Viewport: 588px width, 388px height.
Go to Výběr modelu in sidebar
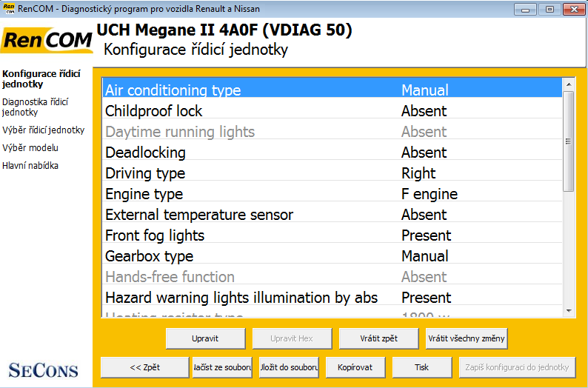pyautogui.click(x=30, y=148)
